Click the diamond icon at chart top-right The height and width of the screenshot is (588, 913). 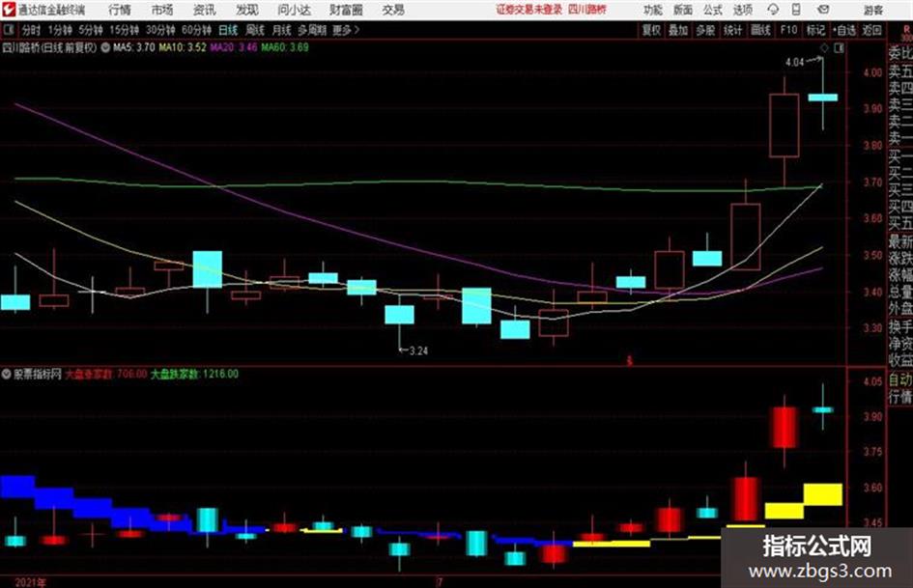[x=824, y=48]
